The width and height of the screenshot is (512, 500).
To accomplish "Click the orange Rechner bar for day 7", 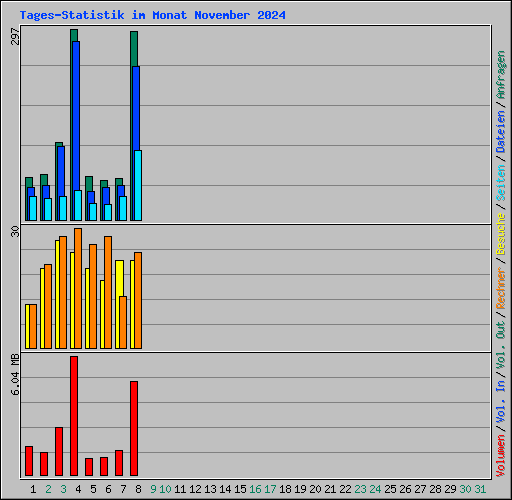I will (123, 323).
